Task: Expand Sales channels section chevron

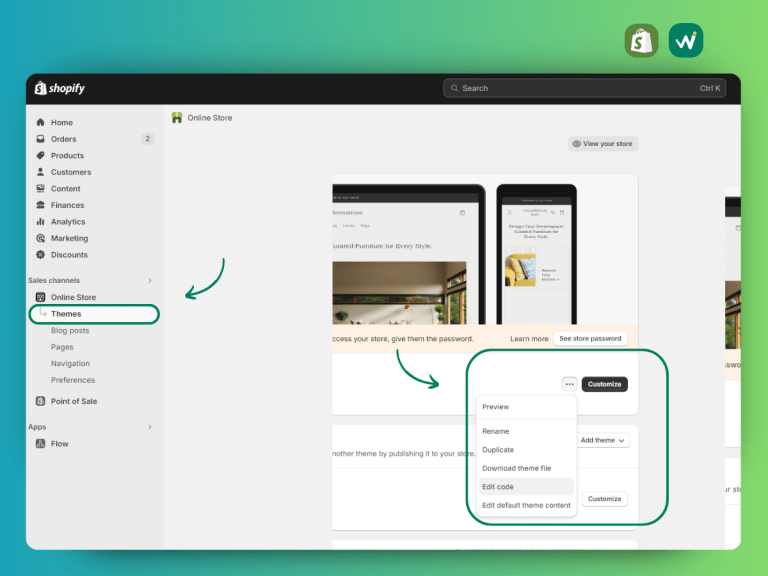Action: coord(150,280)
